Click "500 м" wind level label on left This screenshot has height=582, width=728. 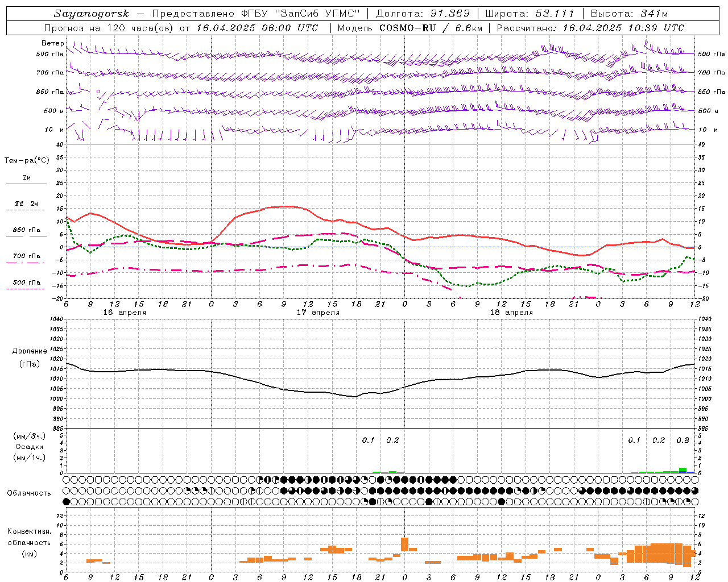pyautogui.click(x=53, y=111)
